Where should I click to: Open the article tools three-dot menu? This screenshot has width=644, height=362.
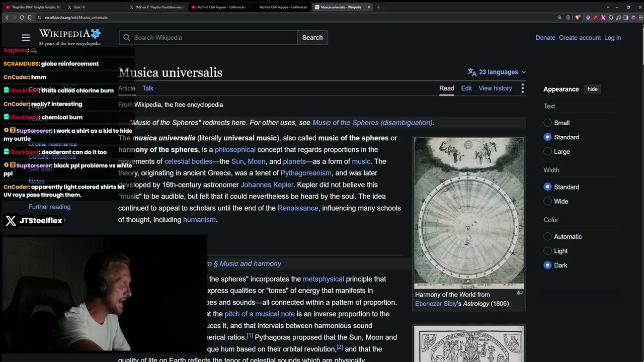pyautogui.click(x=522, y=88)
